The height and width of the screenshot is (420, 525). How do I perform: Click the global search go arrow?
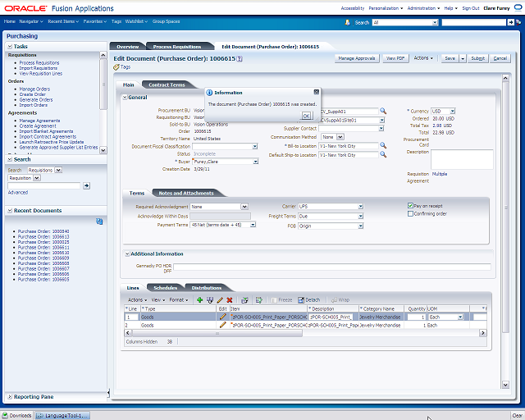point(510,22)
